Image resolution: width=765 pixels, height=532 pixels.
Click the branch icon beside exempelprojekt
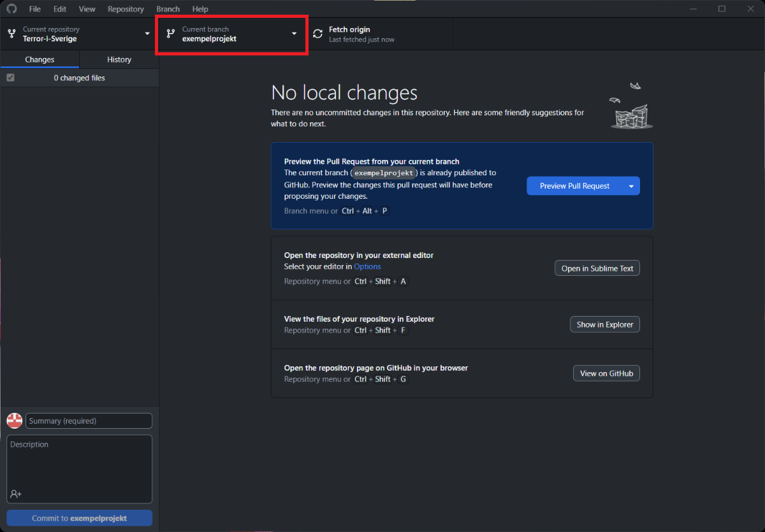[x=171, y=34]
